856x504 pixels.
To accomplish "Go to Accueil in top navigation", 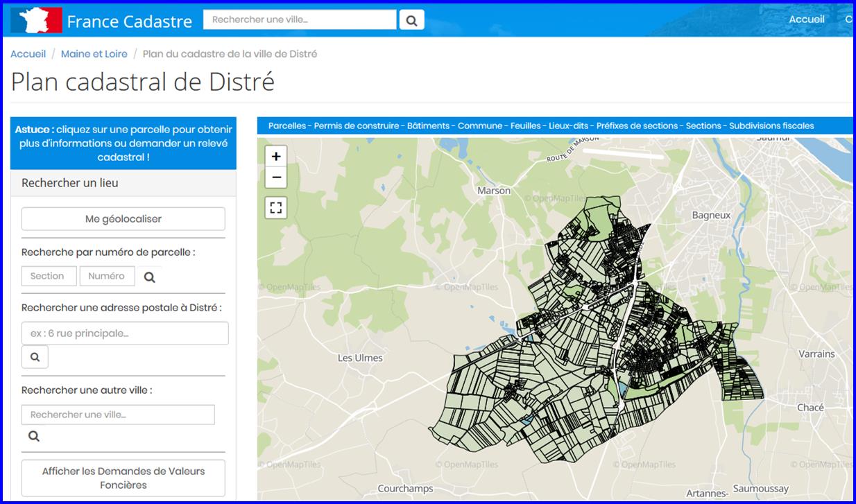I will (807, 19).
